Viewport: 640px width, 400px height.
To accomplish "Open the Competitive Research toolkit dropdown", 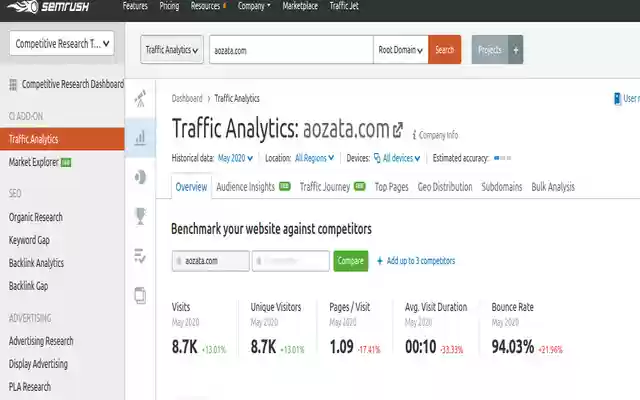I will pos(62,43).
